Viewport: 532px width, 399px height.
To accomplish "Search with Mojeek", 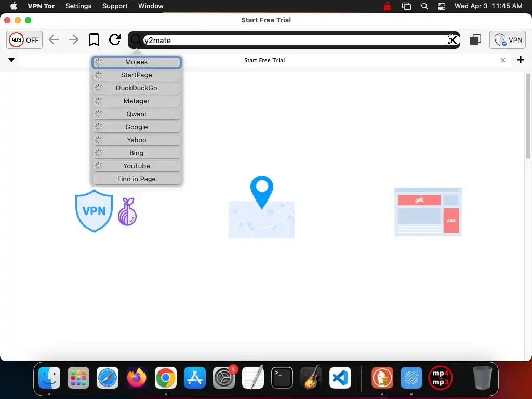I will pos(137,62).
